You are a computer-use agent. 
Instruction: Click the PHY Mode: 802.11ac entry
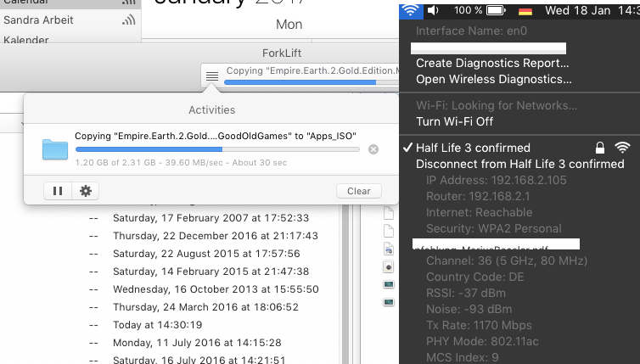click(x=482, y=342)
